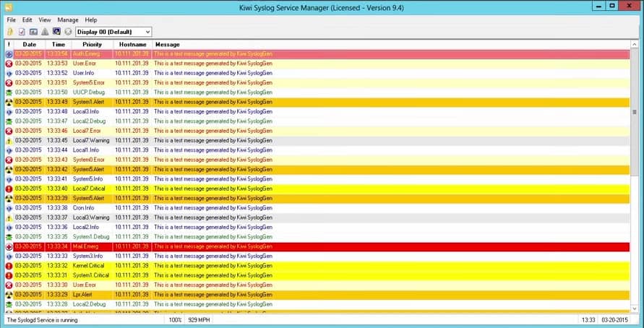
Task: Click the emergency icon for Mail.Emerg
Action: pos(9,246)
